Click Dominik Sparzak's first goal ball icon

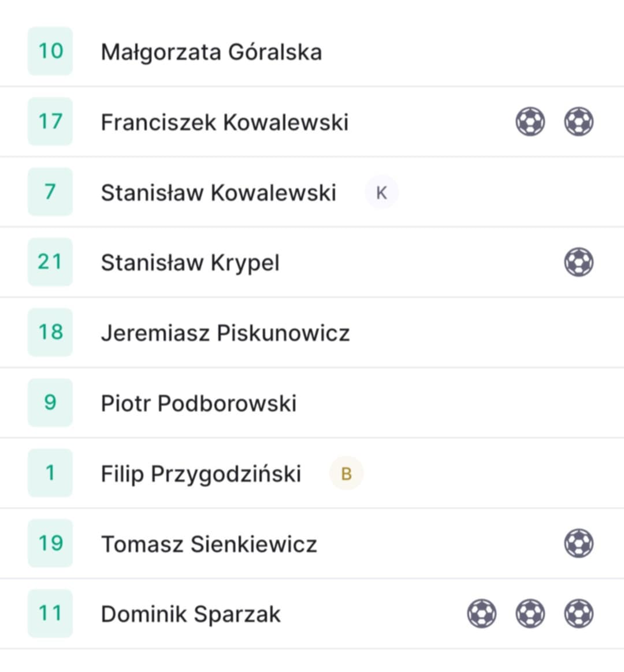482,614
